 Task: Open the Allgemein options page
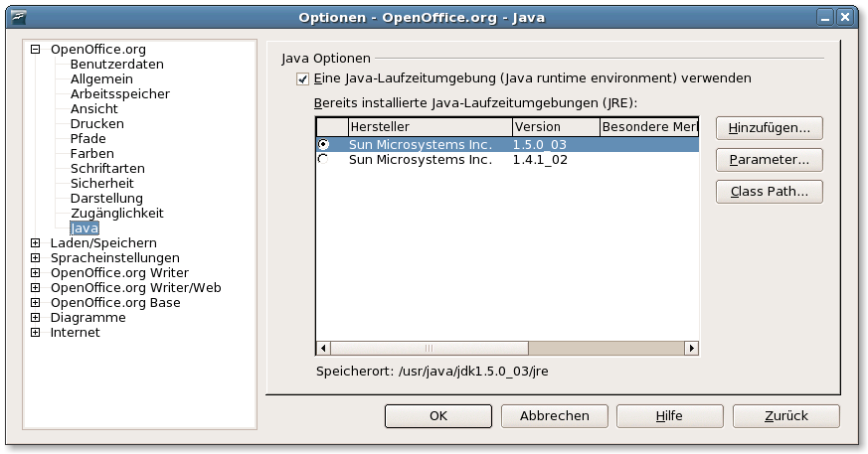pos(101,79)
